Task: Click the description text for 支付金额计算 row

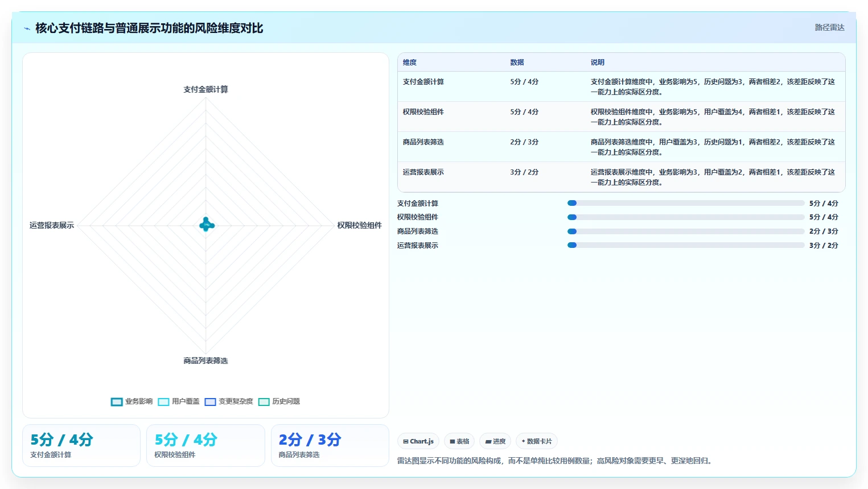Action: [x=713, y=86]
